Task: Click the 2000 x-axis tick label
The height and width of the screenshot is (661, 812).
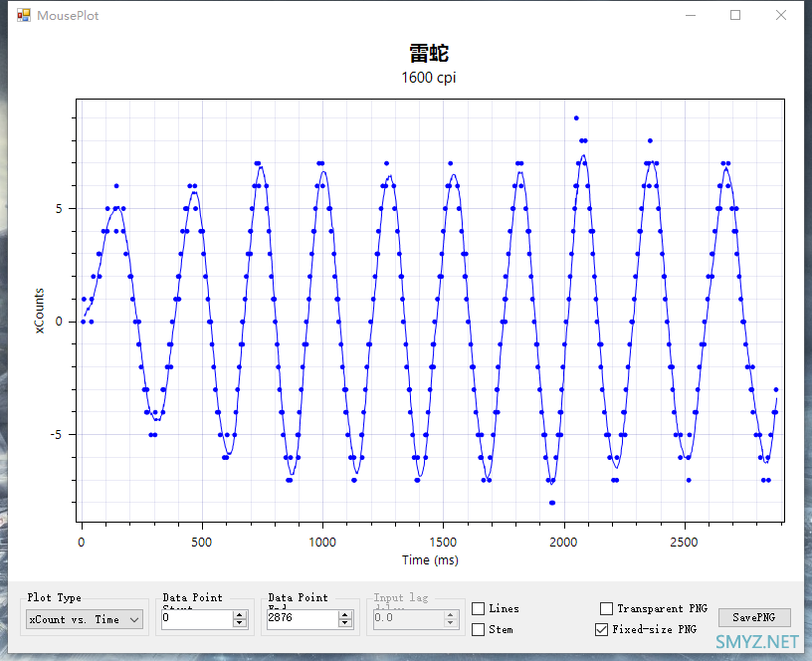Action: (563, 543)
